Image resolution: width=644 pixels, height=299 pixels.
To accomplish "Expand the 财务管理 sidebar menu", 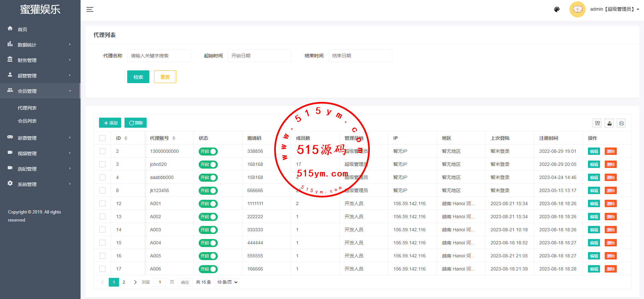I will (x=40, y=60).
